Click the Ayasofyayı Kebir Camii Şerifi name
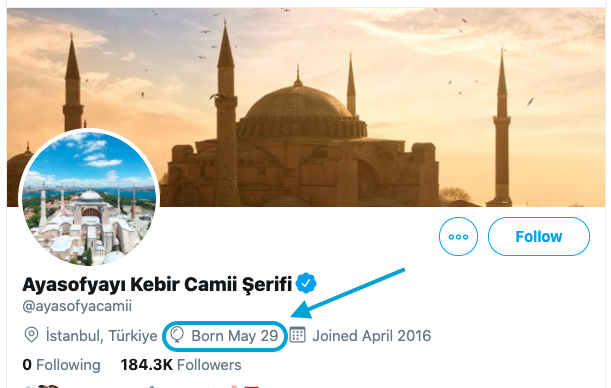 coord(157,284)
